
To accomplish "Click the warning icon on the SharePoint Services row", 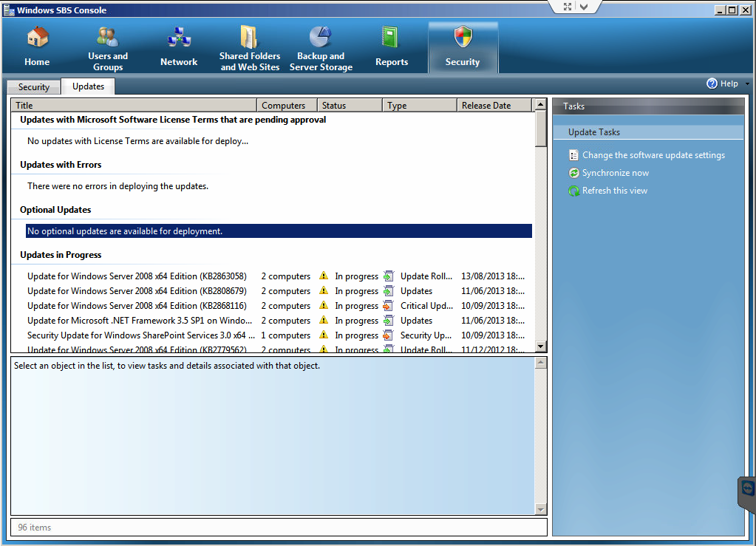I will (324, 335).
